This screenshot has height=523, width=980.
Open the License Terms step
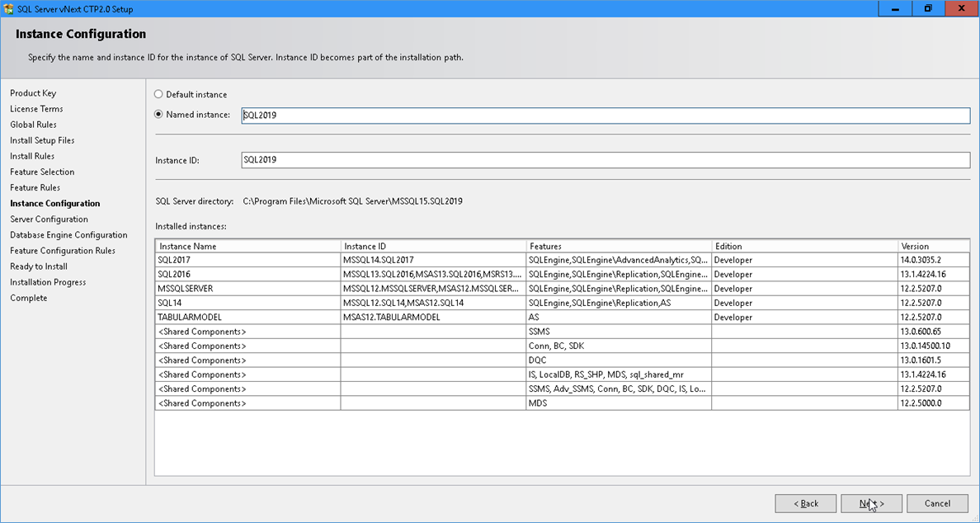[36, 109]
